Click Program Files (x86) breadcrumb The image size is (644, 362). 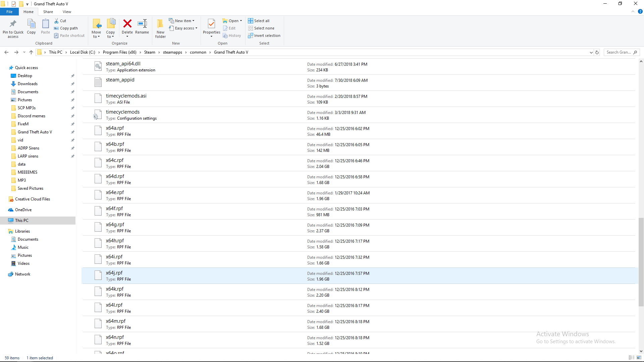119,52
